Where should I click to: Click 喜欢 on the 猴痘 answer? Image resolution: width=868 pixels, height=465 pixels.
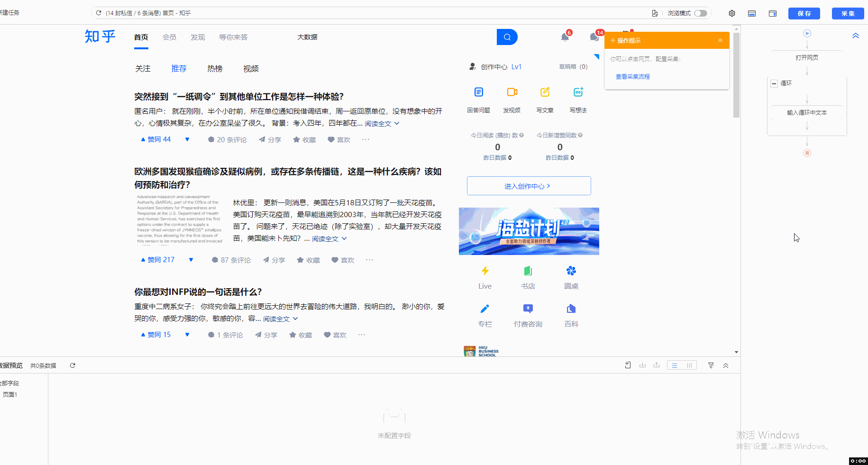coord(343,260)
